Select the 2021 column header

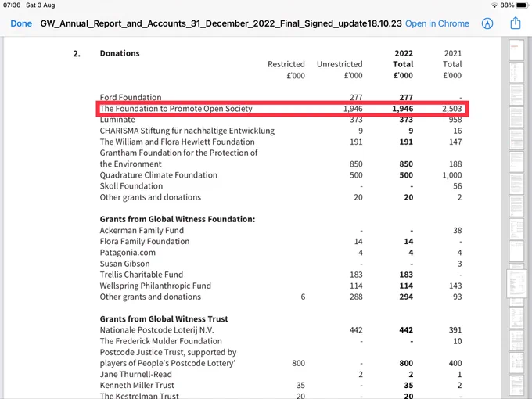453,53
